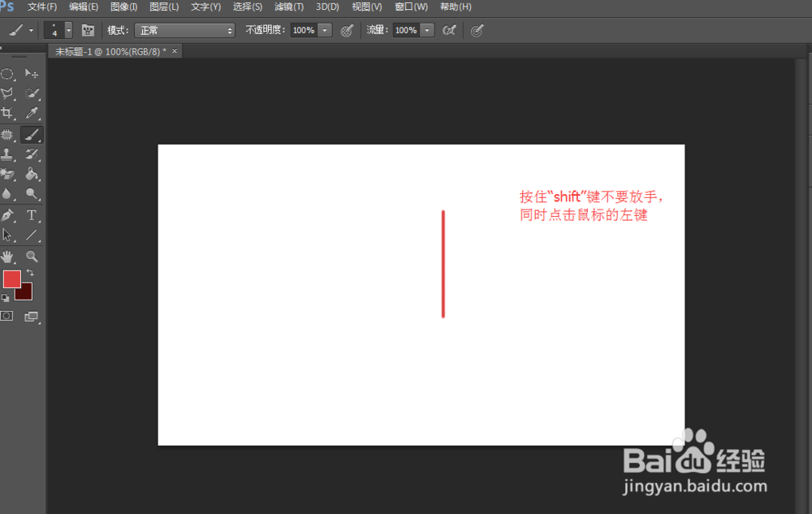
Task: Select the Path Selection arrow tool
Action: pos(7,235)
